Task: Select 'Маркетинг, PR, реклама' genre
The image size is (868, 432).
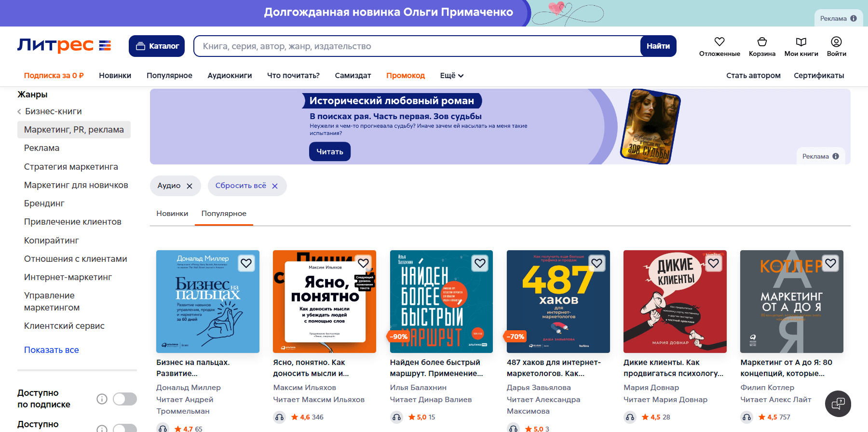Action: click(74, 130)
